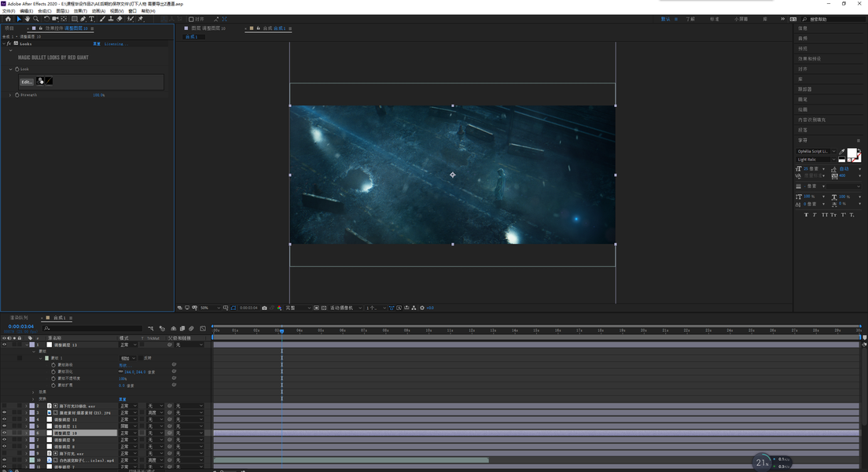Open the 合成(C) menu

[44, 11]
